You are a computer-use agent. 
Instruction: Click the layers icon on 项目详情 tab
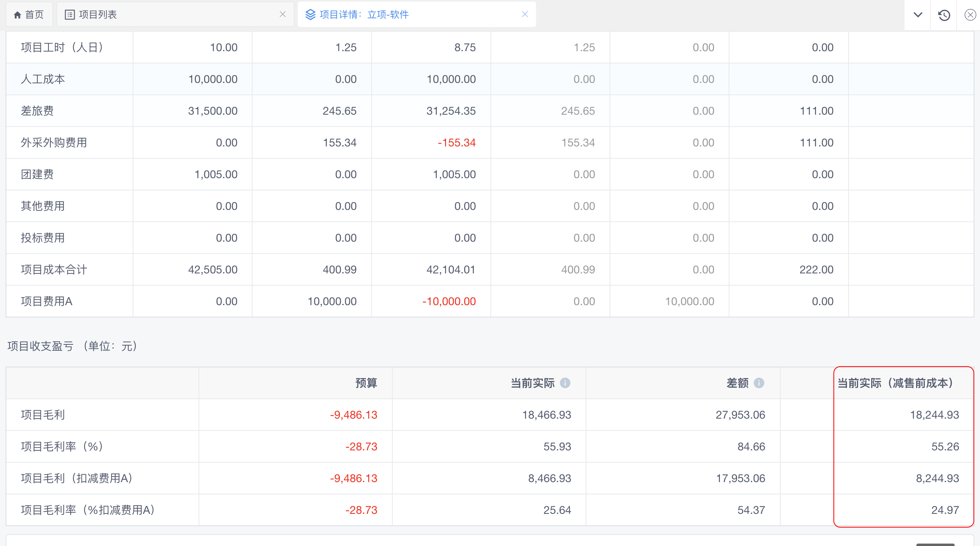[310, 15]
